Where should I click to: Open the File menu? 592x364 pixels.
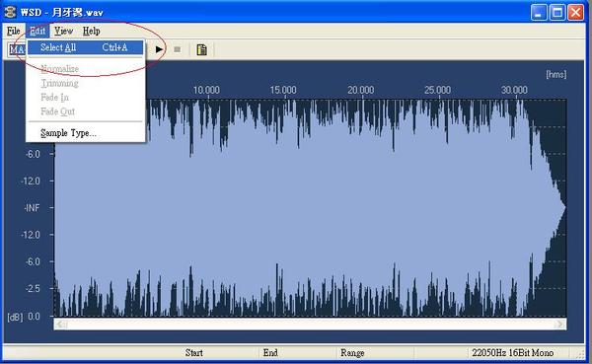[x=13, y=31]
